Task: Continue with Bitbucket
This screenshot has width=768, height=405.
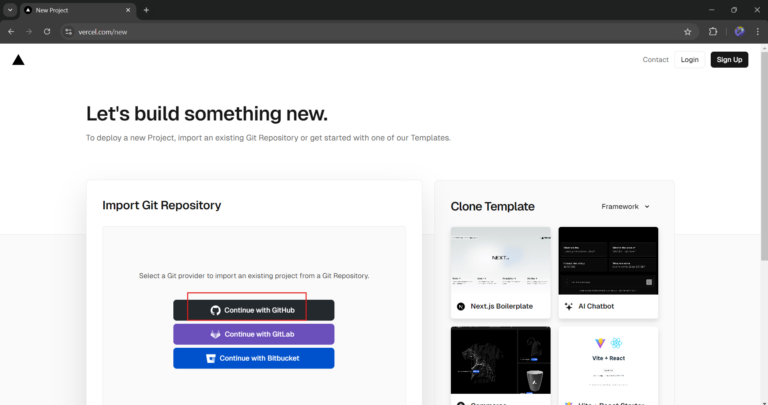Action: (254, 358)
